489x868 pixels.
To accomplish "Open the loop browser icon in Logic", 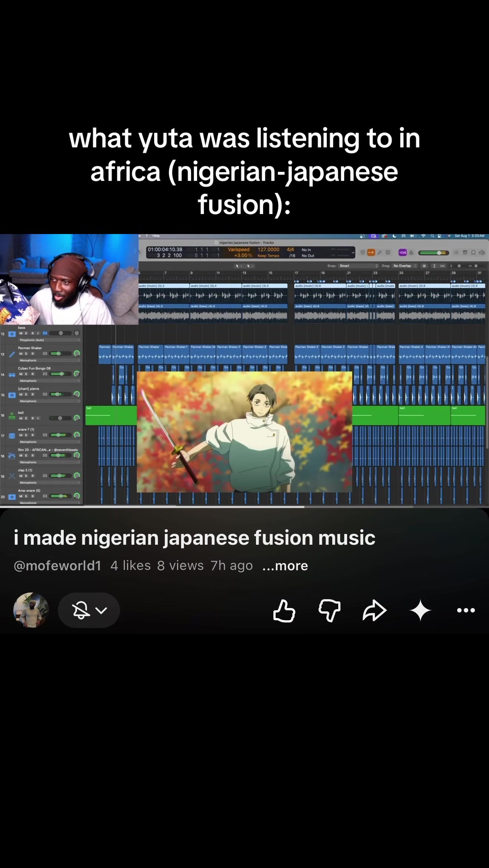I will (473, 253).
